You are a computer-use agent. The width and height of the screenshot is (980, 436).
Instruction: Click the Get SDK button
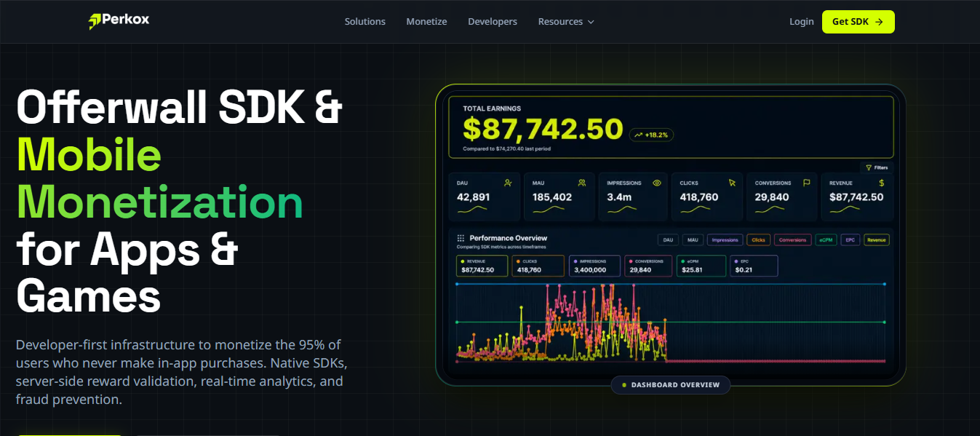[x=859, y=22]
